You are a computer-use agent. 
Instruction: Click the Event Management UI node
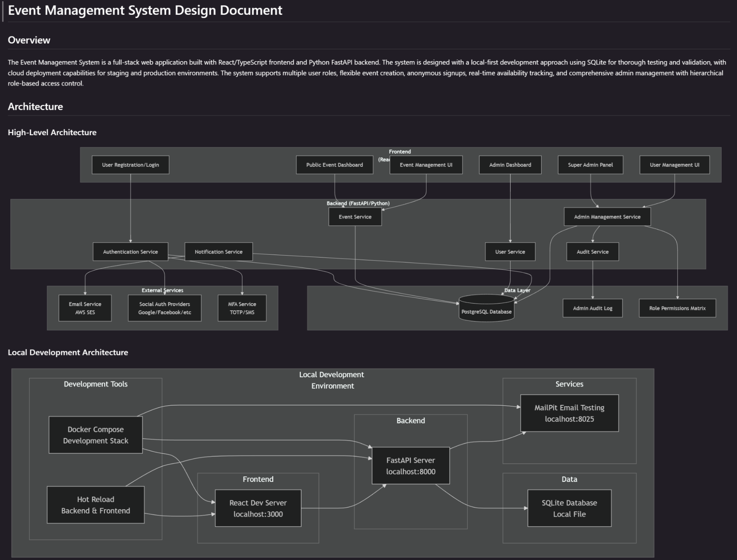pos(426,165)
